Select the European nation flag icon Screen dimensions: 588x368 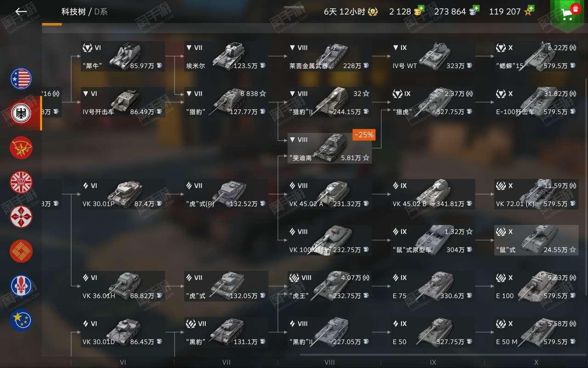tap(22, 320)
